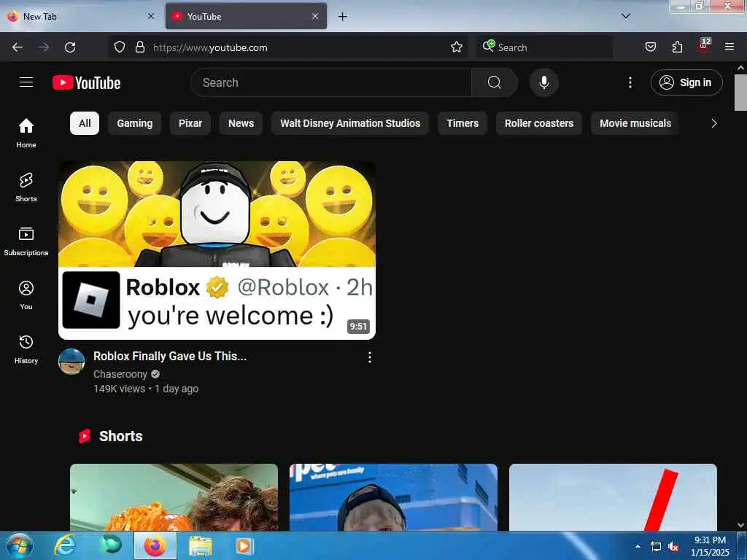Click the Firefox taskbar icon
This screenshot has height=560, width=747.
[x=155, y=546]
